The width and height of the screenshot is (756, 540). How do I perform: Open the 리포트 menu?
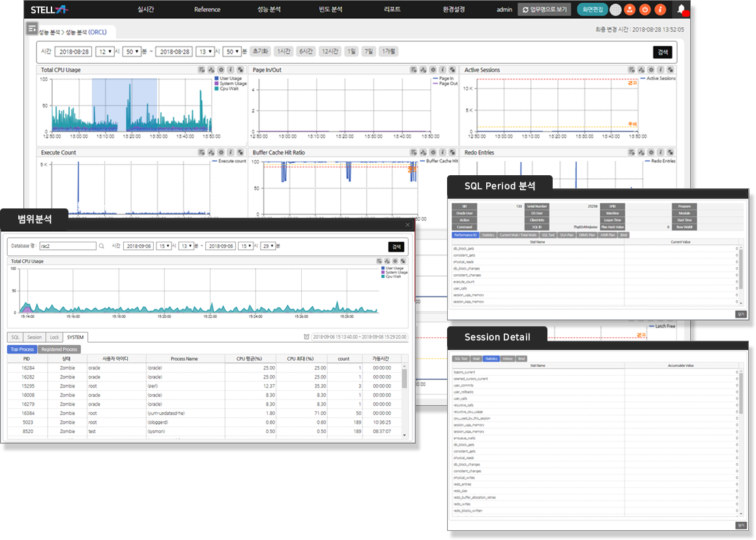click(x=392, y=9)
